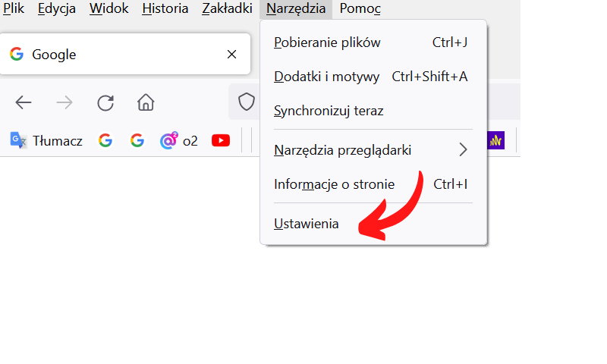
Task: Click the shield tracking protection icon
Action: pos(246,102)
